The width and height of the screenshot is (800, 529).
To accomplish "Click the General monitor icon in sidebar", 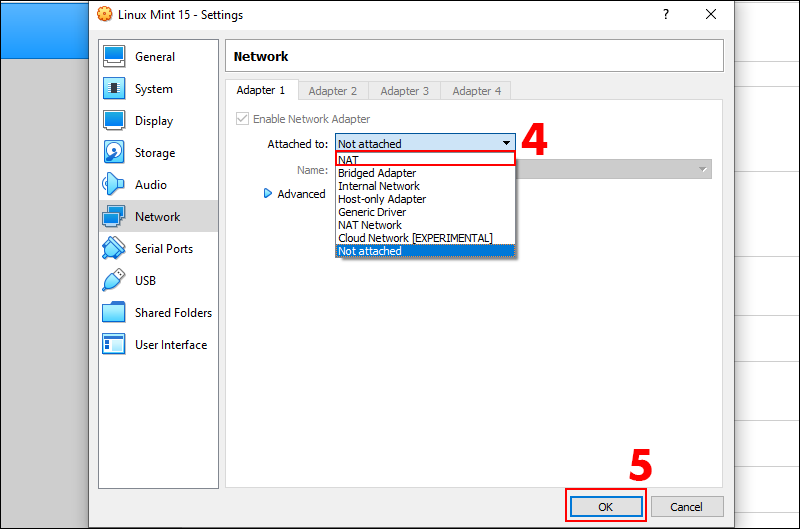I will pyautogui.click(x=114, y=57).
